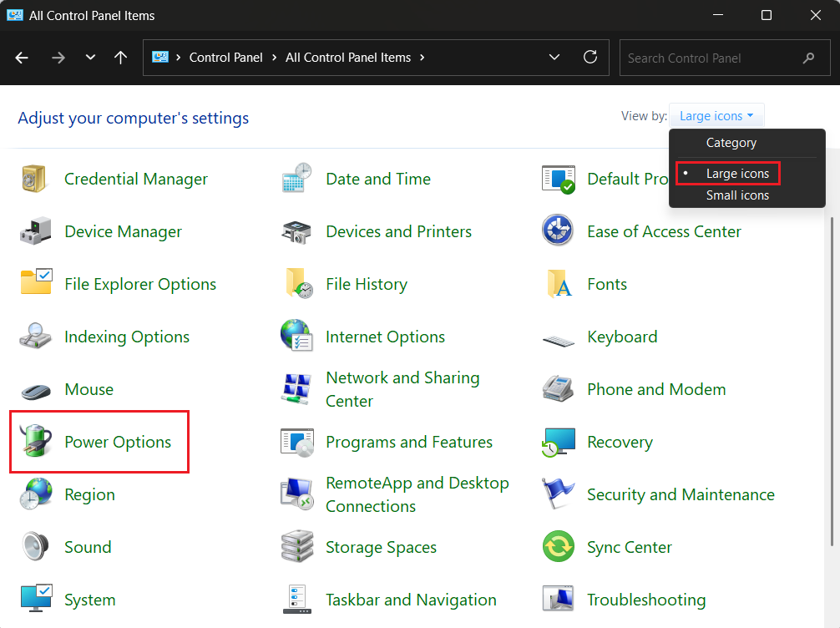
Task: Open the recent locations dropdown arrow
Action: (90, 58)
